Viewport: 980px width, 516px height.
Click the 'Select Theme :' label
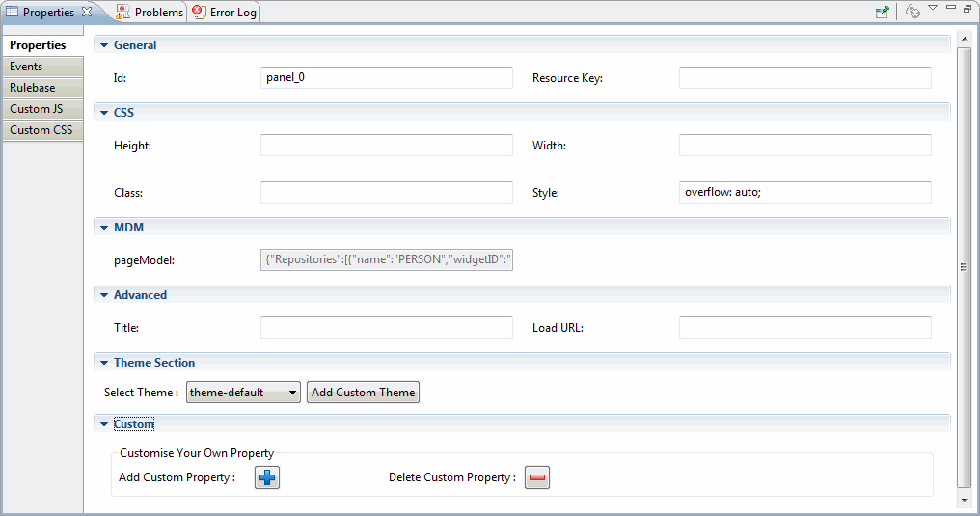point(141,393)
